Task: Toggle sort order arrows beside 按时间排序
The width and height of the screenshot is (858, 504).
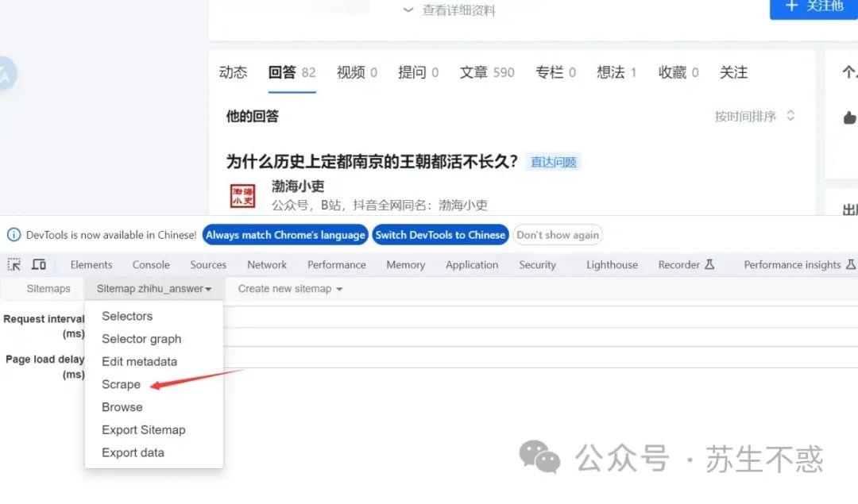Action: pyautogui.click(x=790, y=115)
